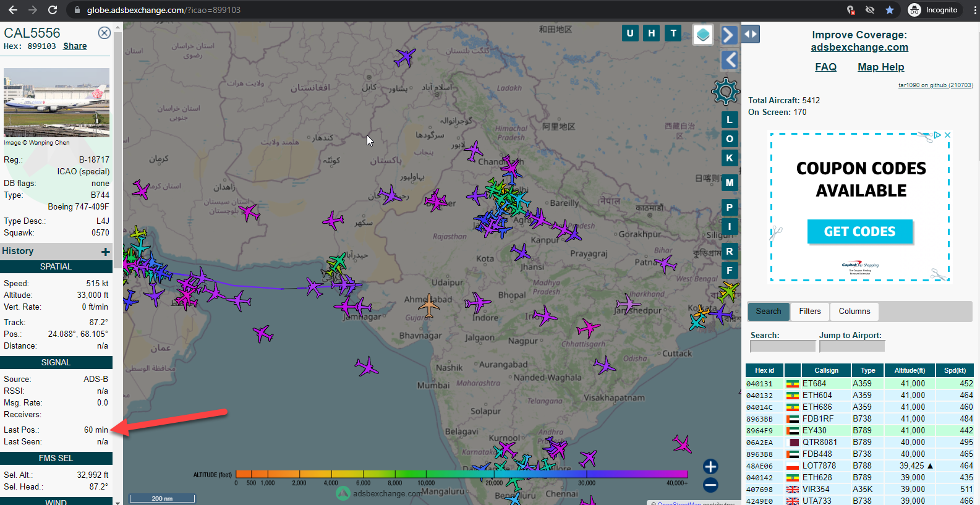
Task: Click the double-arrow sidebar toggle button
Action: pyautogui.click(x=751, y=34)
